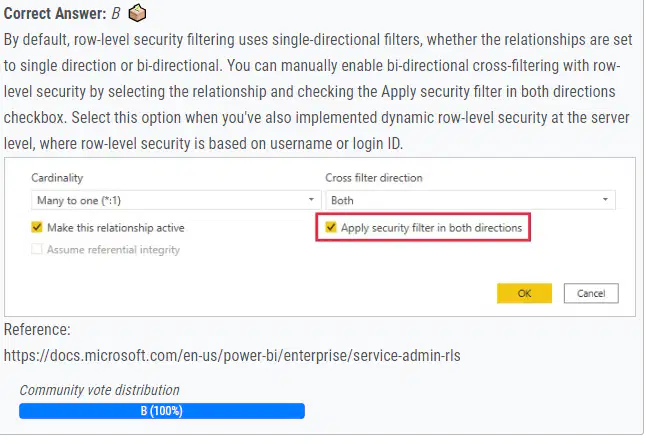Click the 'Community vote distribution' label
This screenshot has height=444, width=646.
[x=100, y=390]
